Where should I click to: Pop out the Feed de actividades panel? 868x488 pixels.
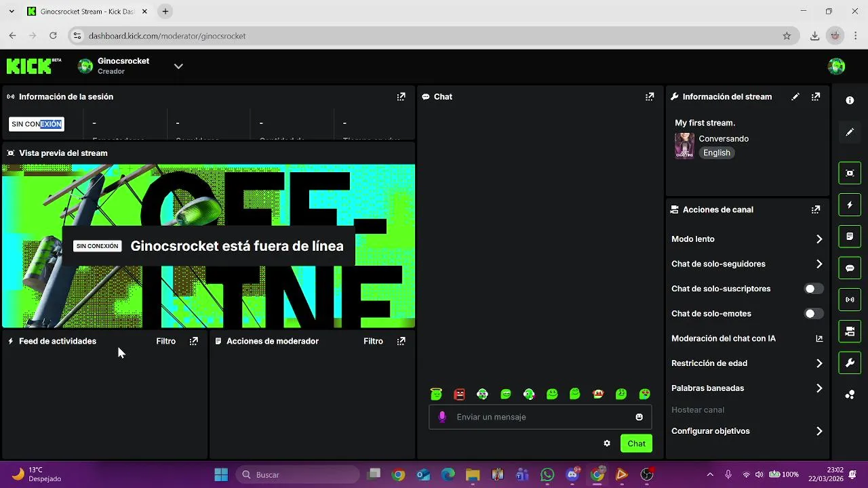(x=194, y=342)
